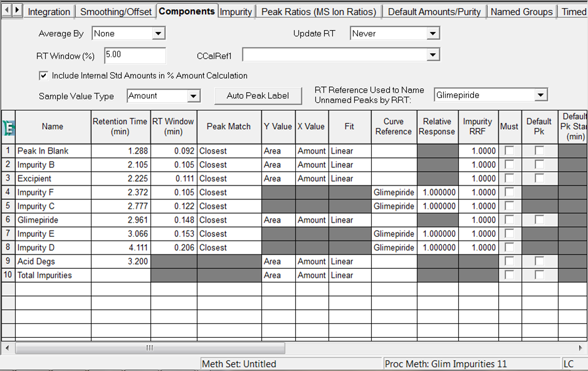588x371 pixels.
Task: Open the Named Groups tab
Action: (x=522, y=12)
